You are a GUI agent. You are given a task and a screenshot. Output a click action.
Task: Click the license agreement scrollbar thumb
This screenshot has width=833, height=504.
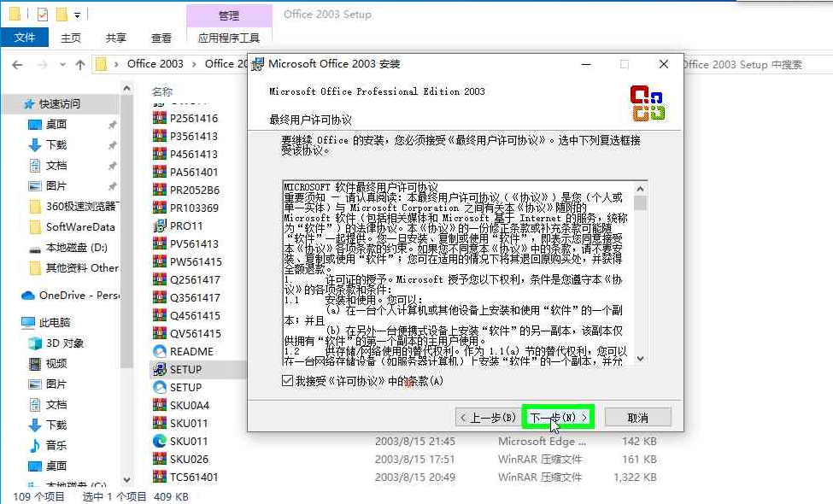pos(640,202)
